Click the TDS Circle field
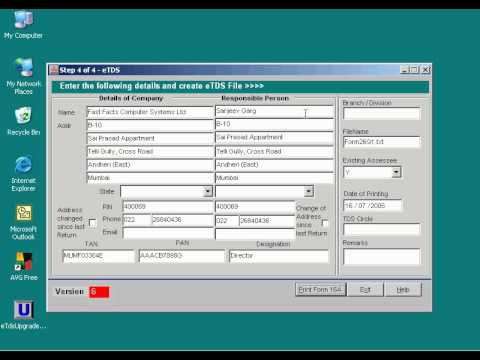This screenshot has width=480, height=360. [382, 229]
